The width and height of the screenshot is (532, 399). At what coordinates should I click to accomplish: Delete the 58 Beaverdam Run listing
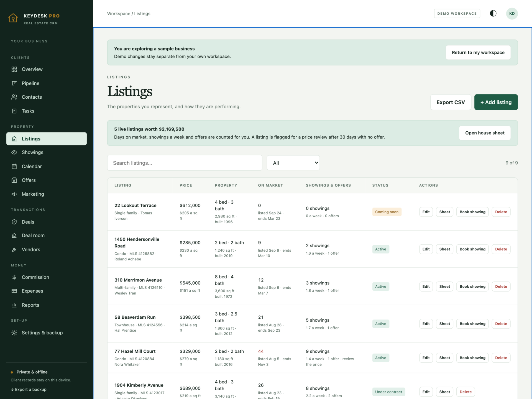coord(501,324)
